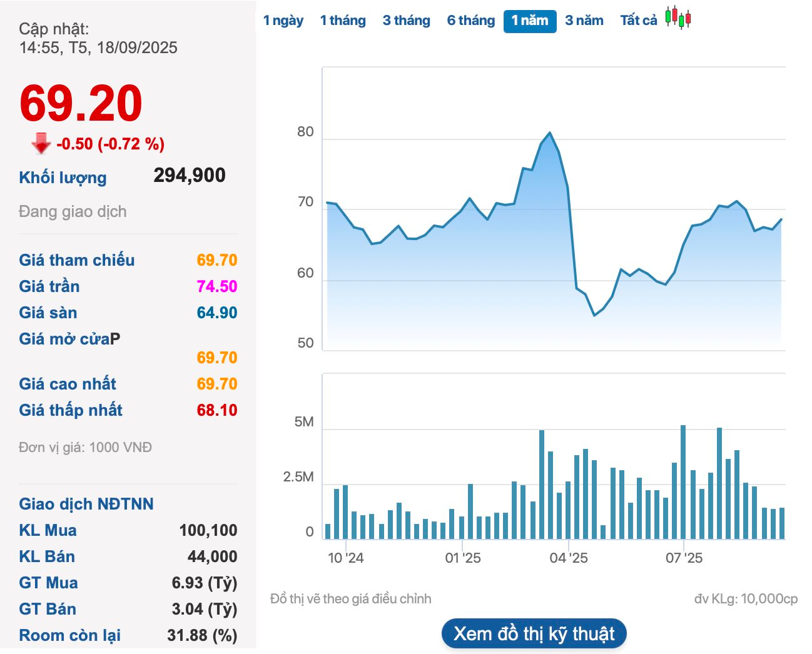
Task: Click the 04 '25 x-axis date label
Action: coord(568,558)
